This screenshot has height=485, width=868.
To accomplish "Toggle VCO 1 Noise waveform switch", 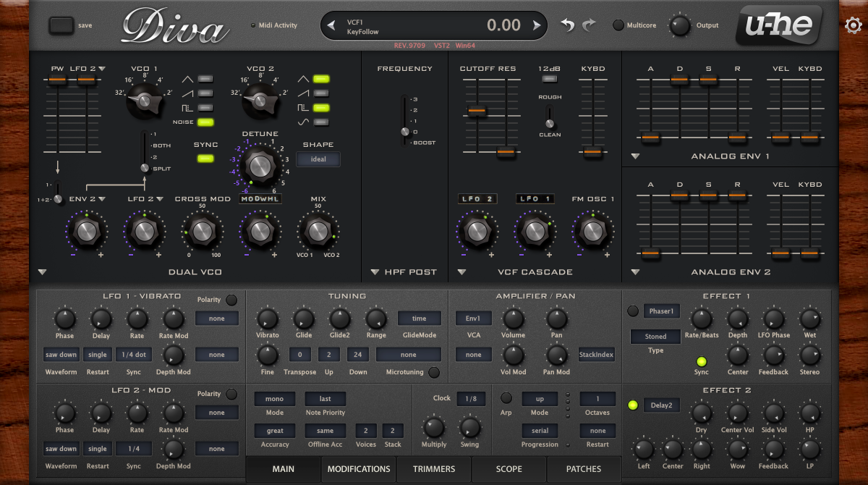I will (x=206, y=122).
